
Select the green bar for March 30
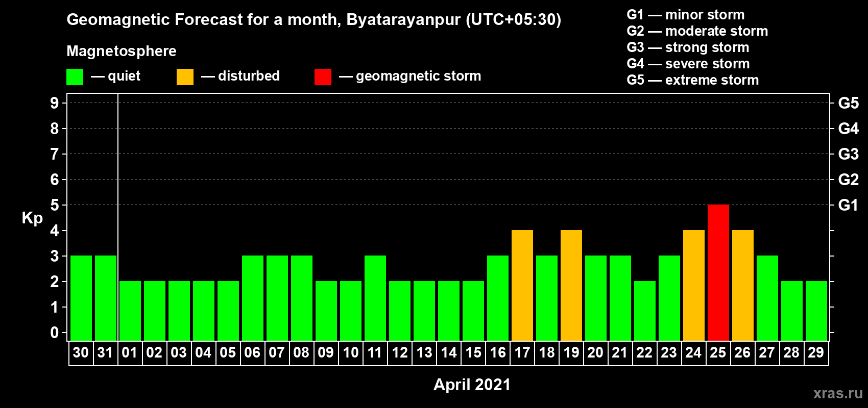[81, 298]
